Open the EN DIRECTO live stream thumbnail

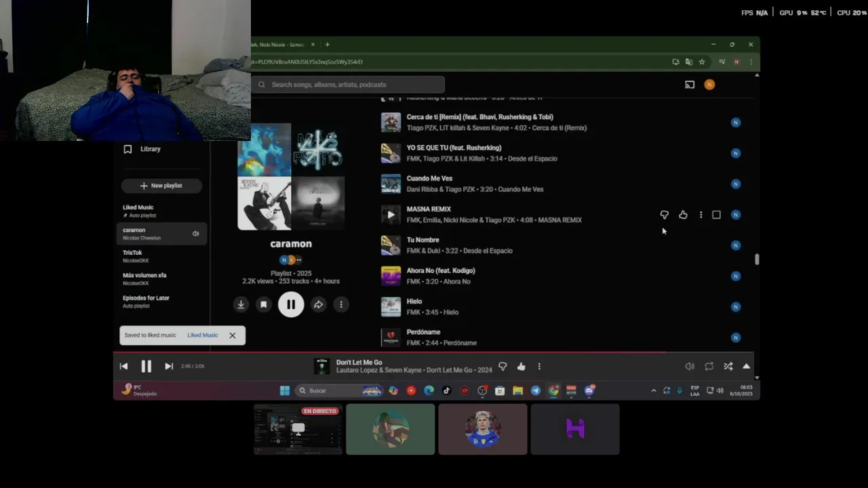(298, 430)
